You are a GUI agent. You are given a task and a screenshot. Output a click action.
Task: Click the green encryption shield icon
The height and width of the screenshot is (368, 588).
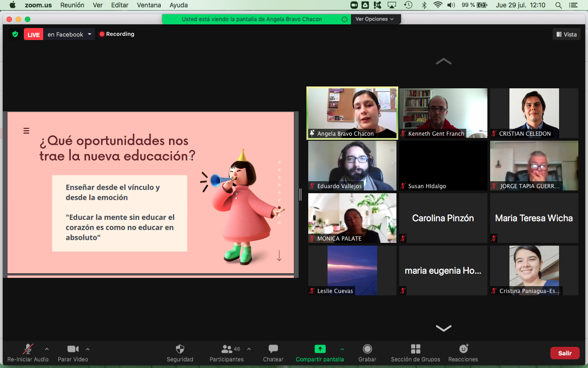pyautogui.click(x=15, y=34)
